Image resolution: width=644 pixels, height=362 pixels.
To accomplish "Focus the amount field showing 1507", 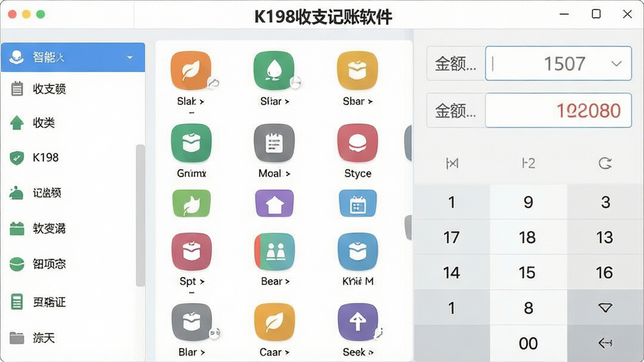I will (558, 63).
